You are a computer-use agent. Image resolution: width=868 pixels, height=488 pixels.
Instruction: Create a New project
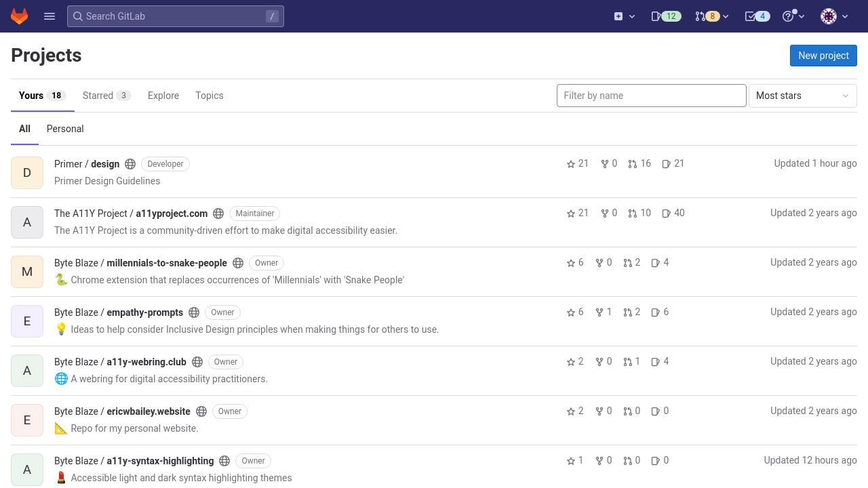pyautogui.click(x=823, y=56)
